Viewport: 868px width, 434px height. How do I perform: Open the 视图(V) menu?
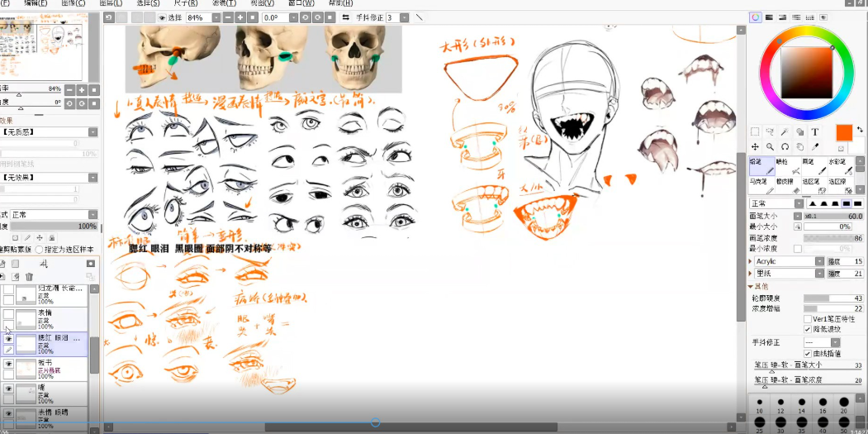[262, 3]
